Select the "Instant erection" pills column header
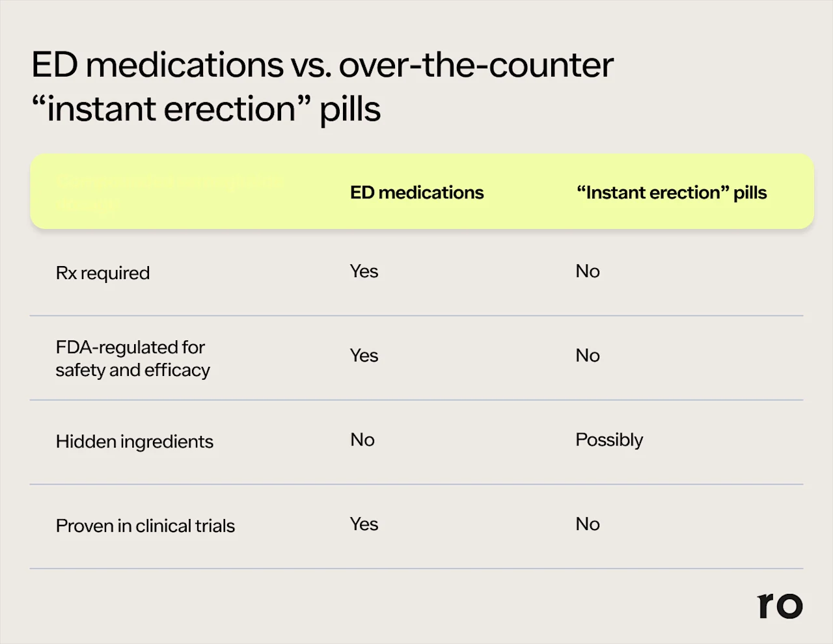 click(x=671, y=193)
